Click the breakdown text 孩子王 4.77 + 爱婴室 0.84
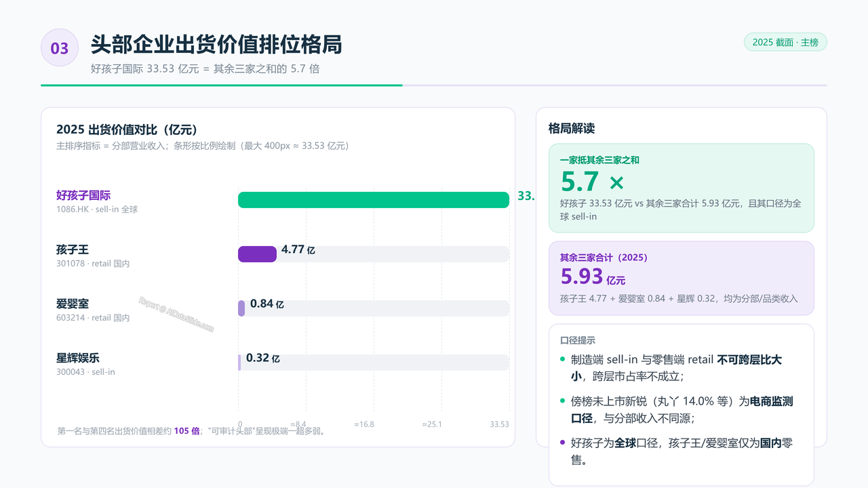This screenshot has height=488, width=868. 679,298
